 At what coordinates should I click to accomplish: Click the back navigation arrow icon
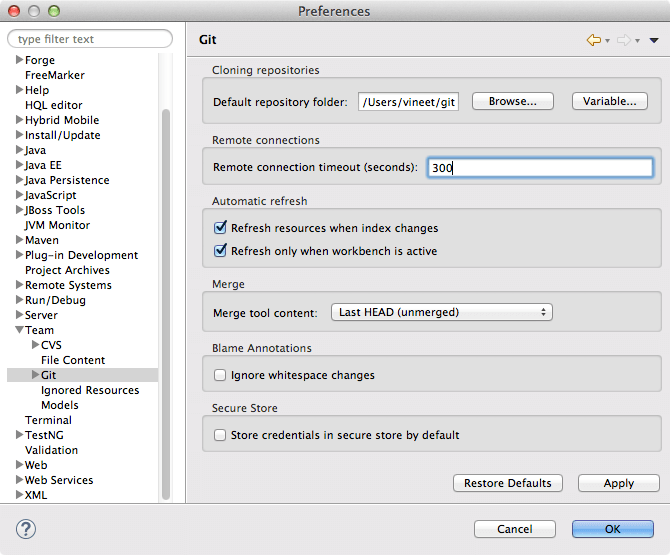click(x=594, y=40)
